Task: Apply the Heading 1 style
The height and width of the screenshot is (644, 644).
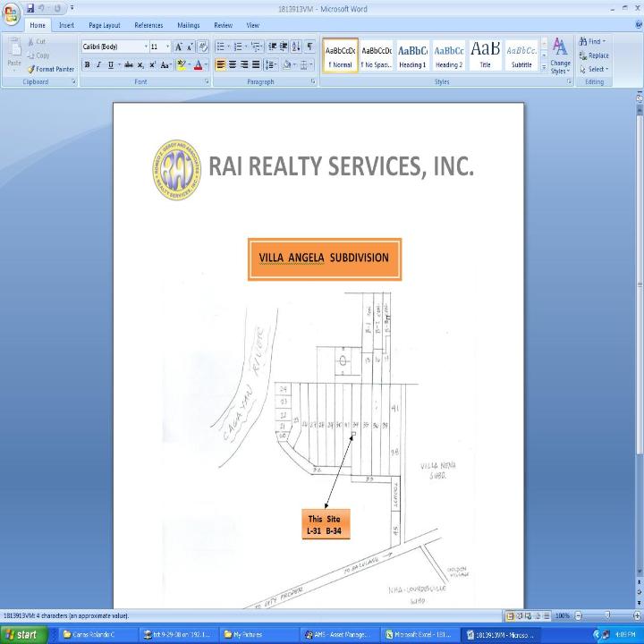Action: [412, 55]
